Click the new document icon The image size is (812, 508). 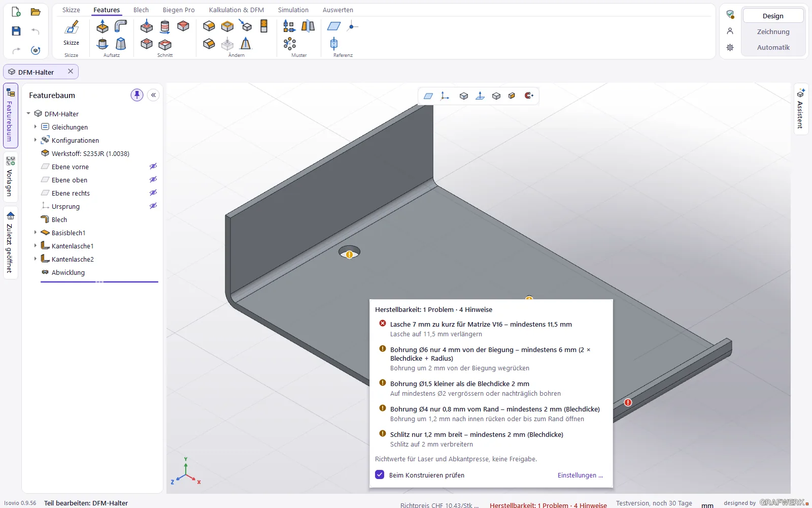pyautogui.click(x=16, y=12)
